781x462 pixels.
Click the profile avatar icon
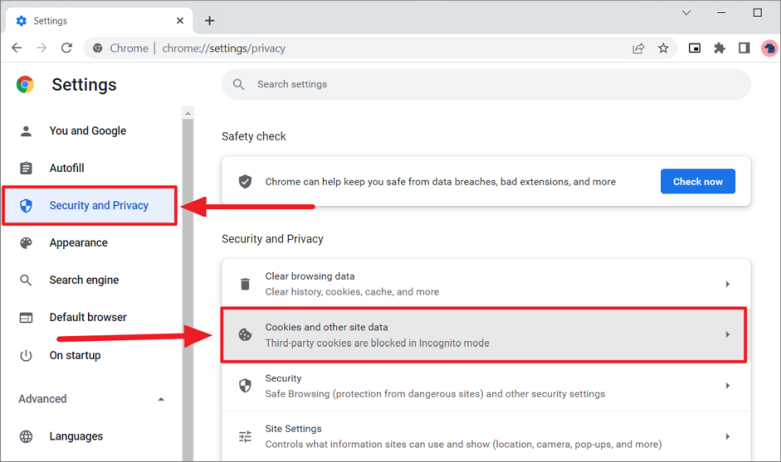pyautogui.click(x=769, y=48)
